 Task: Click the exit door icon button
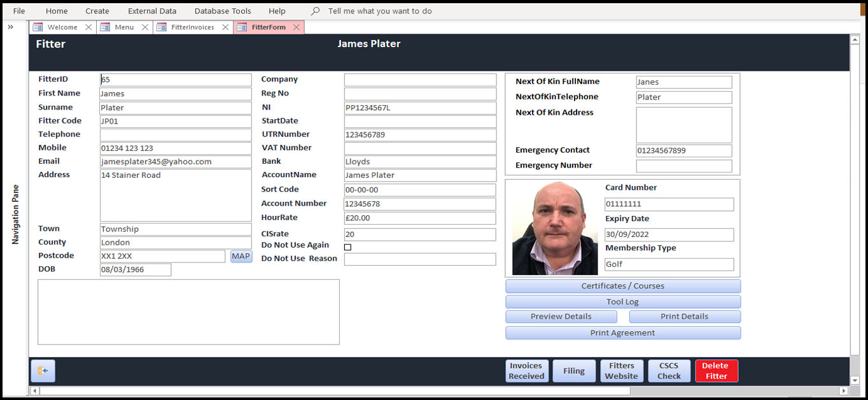pos(43,371)
